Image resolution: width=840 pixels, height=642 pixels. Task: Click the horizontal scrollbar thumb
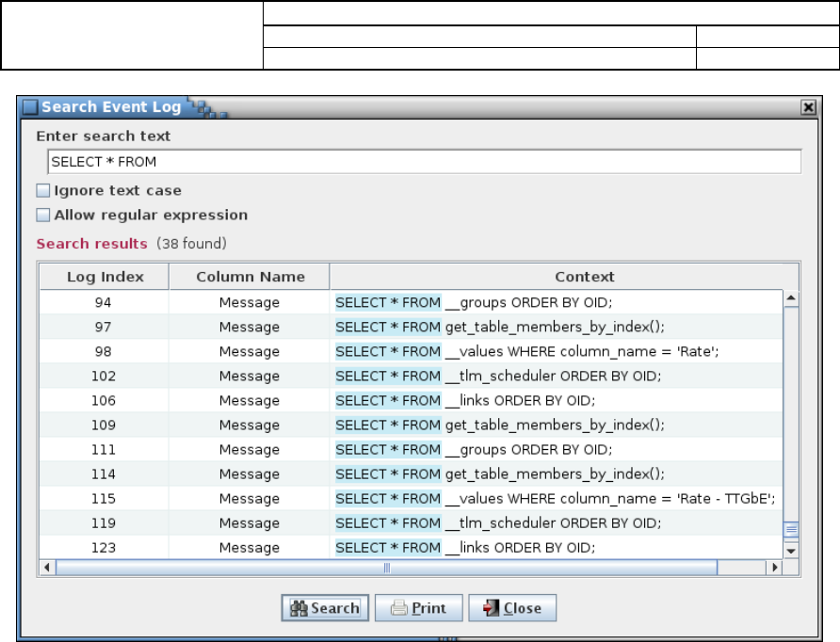pos(386,568)
